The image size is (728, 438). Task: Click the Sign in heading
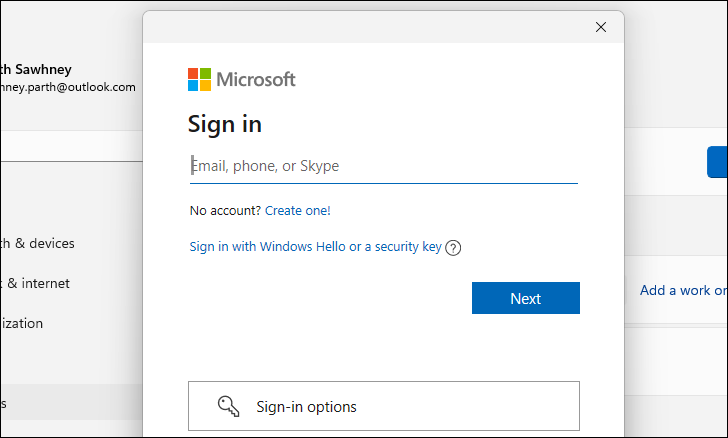[x=225, y=124]
